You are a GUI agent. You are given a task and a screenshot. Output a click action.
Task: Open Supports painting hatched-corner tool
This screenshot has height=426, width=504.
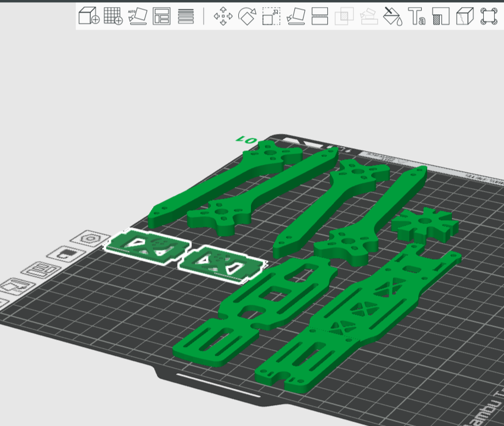pyautogui.click(x=441, y=16)
